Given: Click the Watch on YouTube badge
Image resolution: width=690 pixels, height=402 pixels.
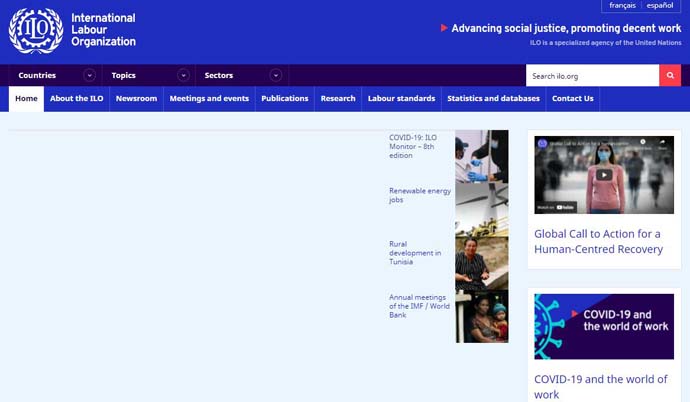Looking at the screenshot, I should click(x=557, y=207).
